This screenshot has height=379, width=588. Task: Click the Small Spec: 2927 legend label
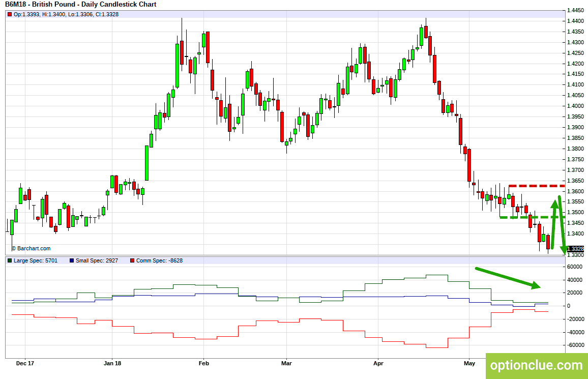coord(97,260)
